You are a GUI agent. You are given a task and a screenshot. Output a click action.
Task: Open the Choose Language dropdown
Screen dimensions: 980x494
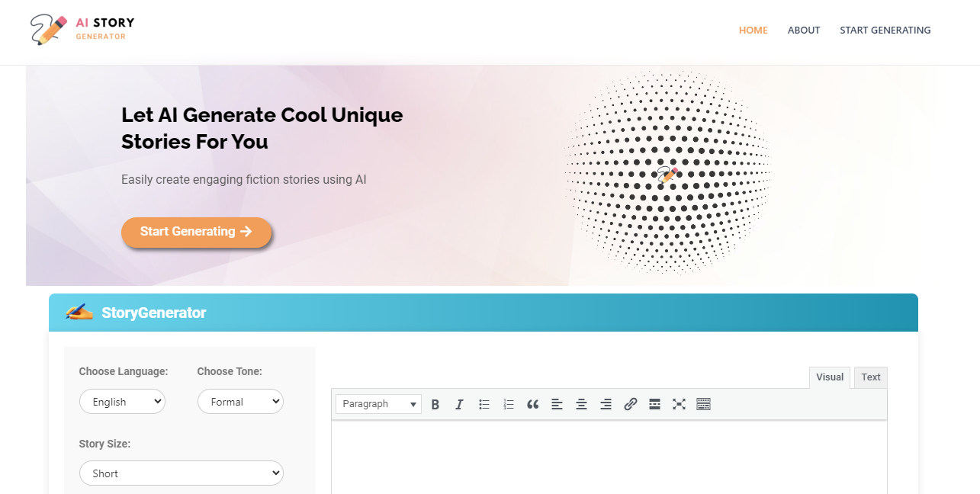point(122,402)
